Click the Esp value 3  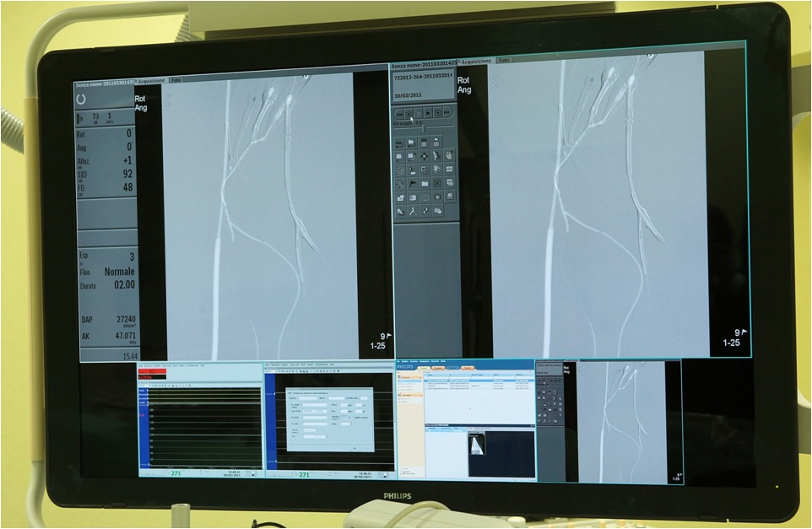coord(132,256)
